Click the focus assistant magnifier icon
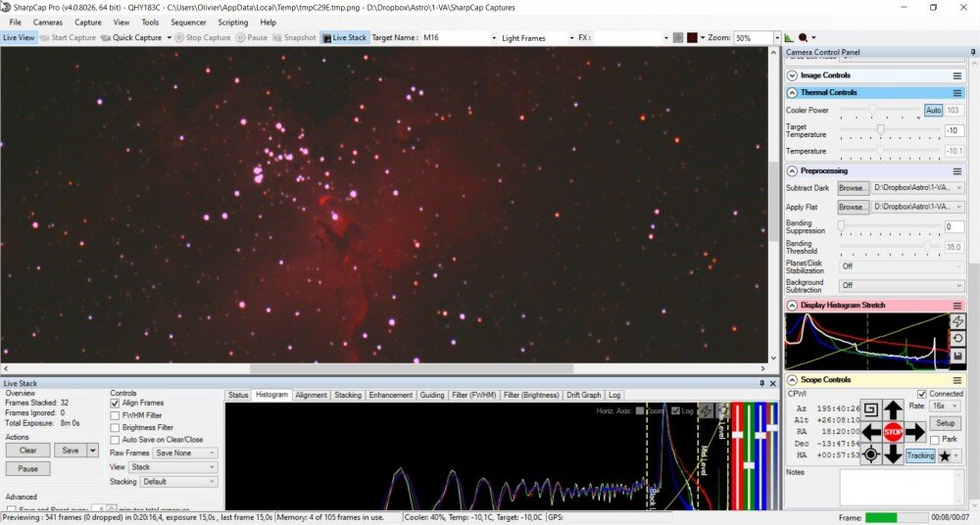The image size is (980, 525). 804,37
